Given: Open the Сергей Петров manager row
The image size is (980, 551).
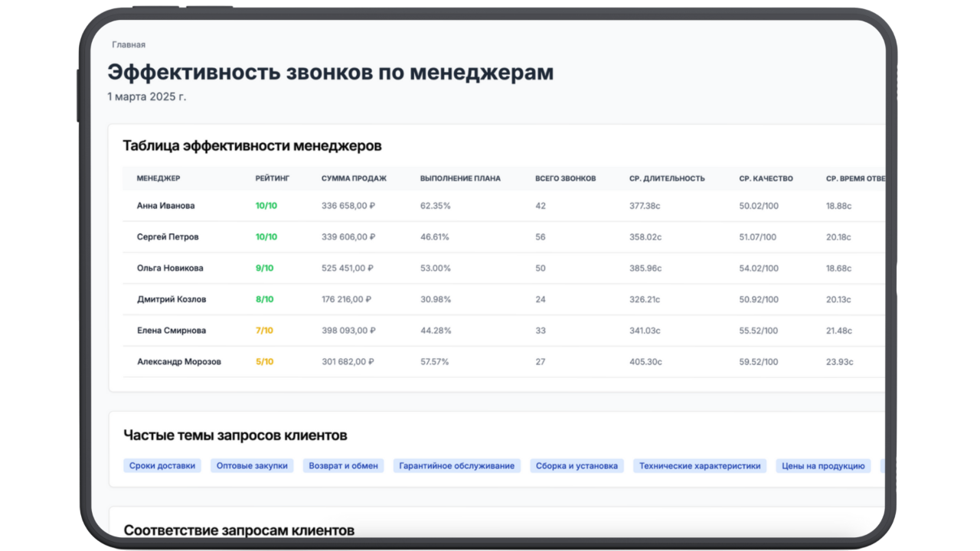Looking at the screenshot, I should coord(168,237).
